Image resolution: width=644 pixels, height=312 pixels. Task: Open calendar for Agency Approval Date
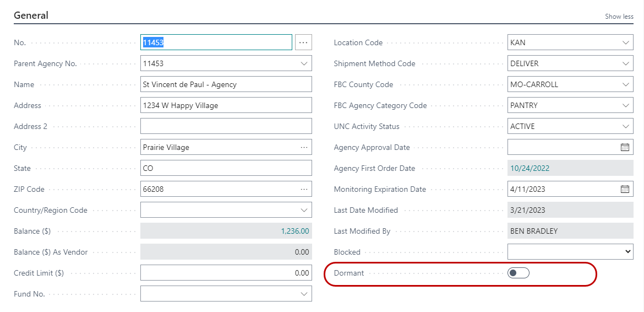(x=625, y=147)
